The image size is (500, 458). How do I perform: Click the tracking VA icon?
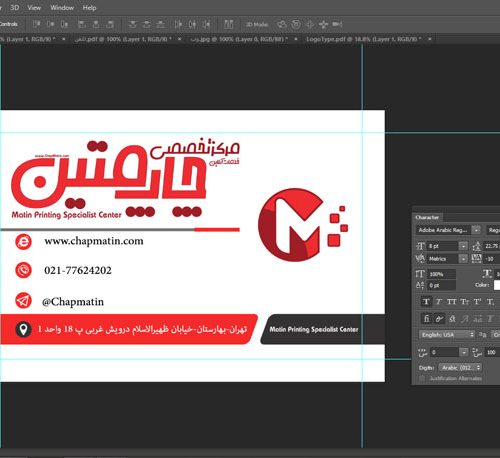[477, 258]
